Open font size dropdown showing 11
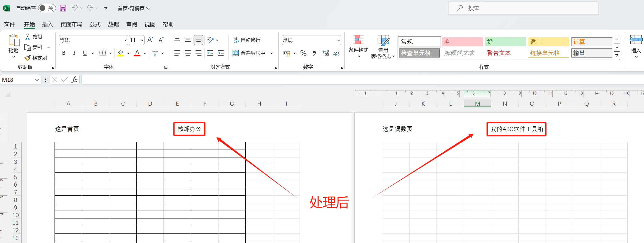This screenshot has height=243, width=644. pyautogui.click(x=142, y=40)
